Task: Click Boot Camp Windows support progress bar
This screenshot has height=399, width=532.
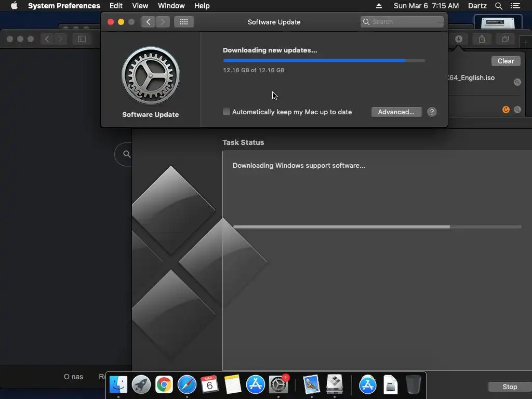Action: coord(377,227)
